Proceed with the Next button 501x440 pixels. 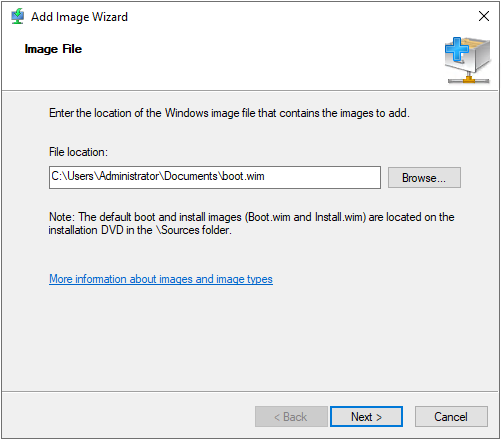point(366,416)
